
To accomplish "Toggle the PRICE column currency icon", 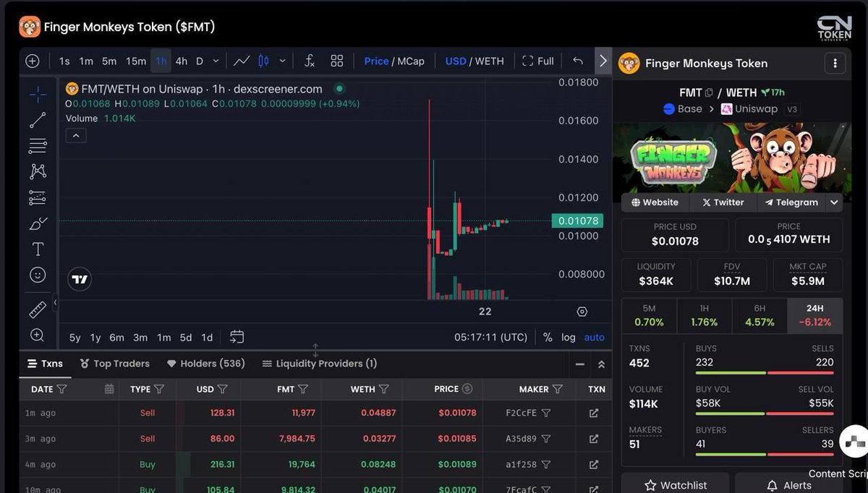I will [467, 389].
